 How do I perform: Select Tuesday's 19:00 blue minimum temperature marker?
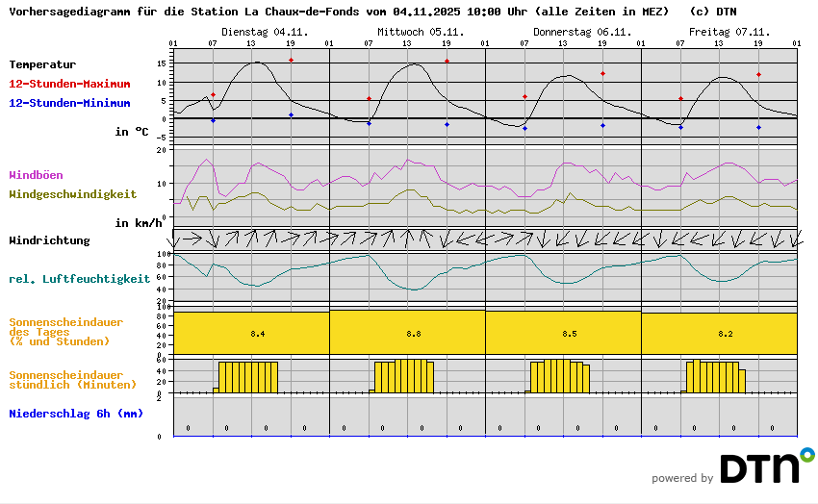click(291, 115)
